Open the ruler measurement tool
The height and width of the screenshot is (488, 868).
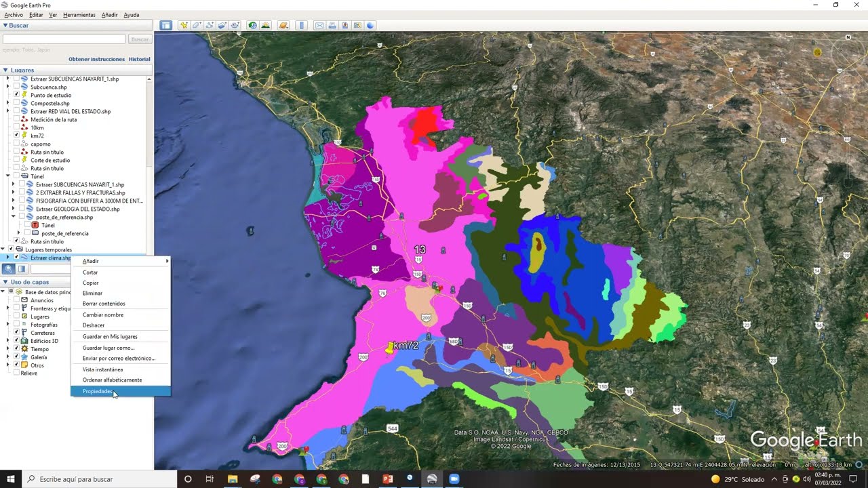(302, 26)
